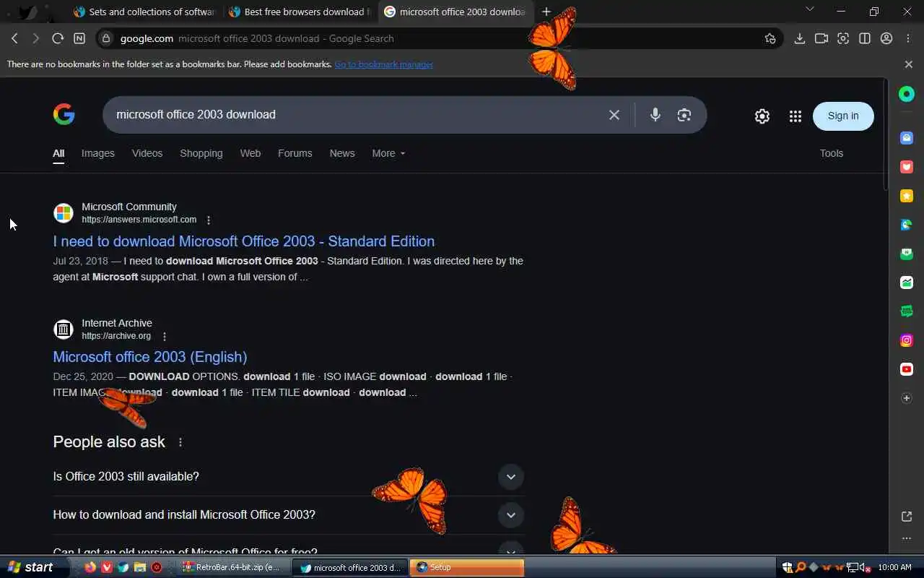Image resolution: width=924 pixels, height=578 pixels.
Task: Select the "Best free browsers download" tab
Action: tap(300, 12)
